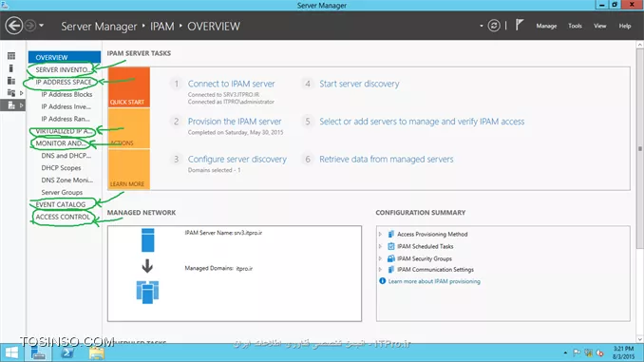The width and height of the screenshot is (644, 362).
Task: Click Select or add servers to manage link
Action: pyautogui.click(x=422, y=122)
